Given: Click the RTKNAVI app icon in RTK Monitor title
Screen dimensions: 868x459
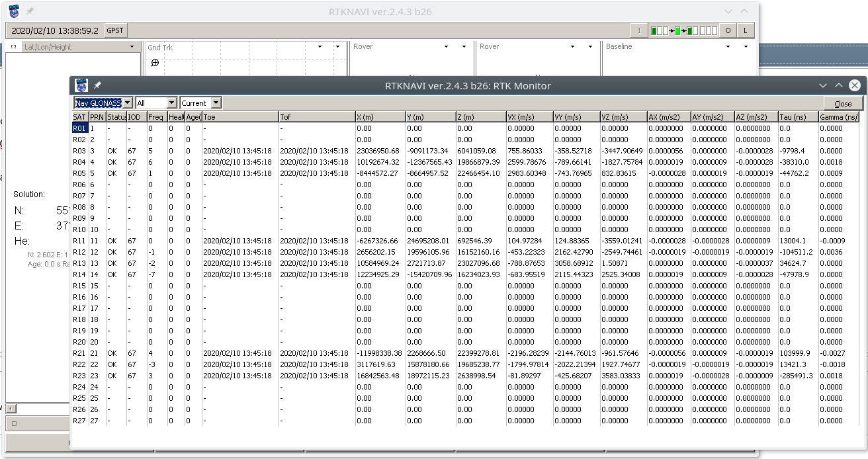Looking at the screenshot, I should (x=81, y=85).
